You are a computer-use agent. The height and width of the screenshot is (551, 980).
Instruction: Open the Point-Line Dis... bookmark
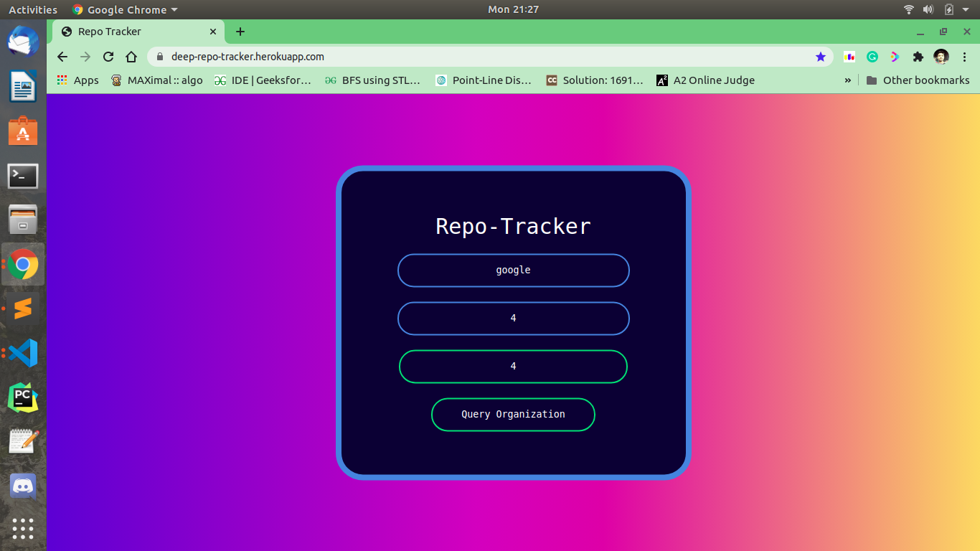[x=484, y=80]
